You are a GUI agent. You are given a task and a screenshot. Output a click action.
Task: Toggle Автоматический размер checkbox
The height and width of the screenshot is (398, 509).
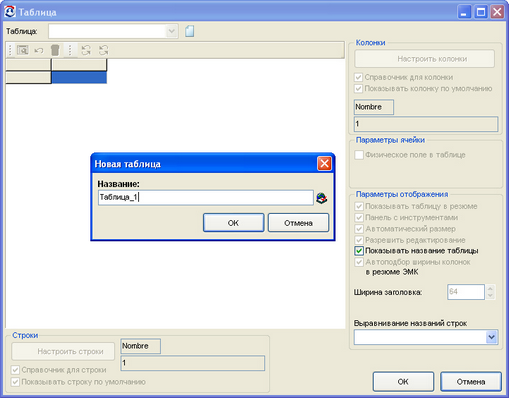pos(359,229)
